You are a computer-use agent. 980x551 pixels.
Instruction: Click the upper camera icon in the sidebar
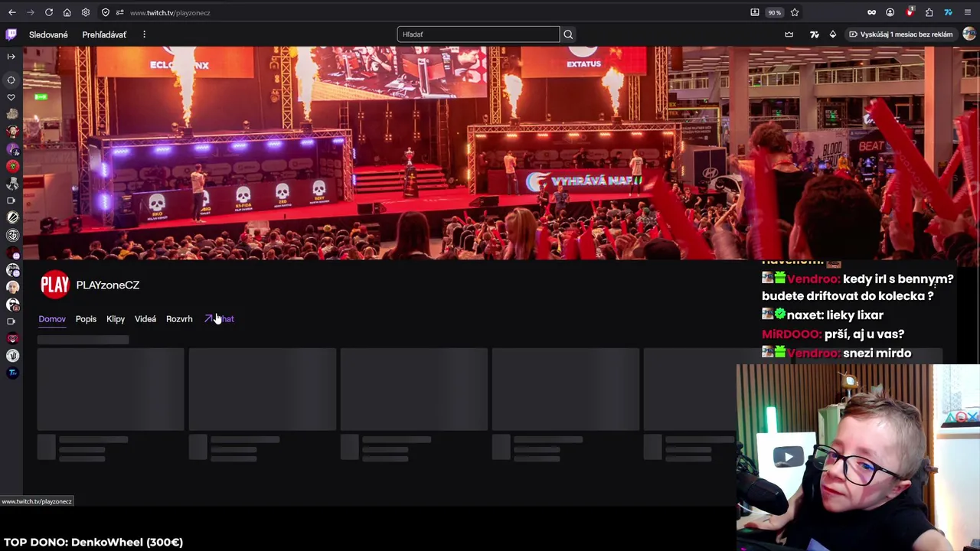(x=11, y=201)
